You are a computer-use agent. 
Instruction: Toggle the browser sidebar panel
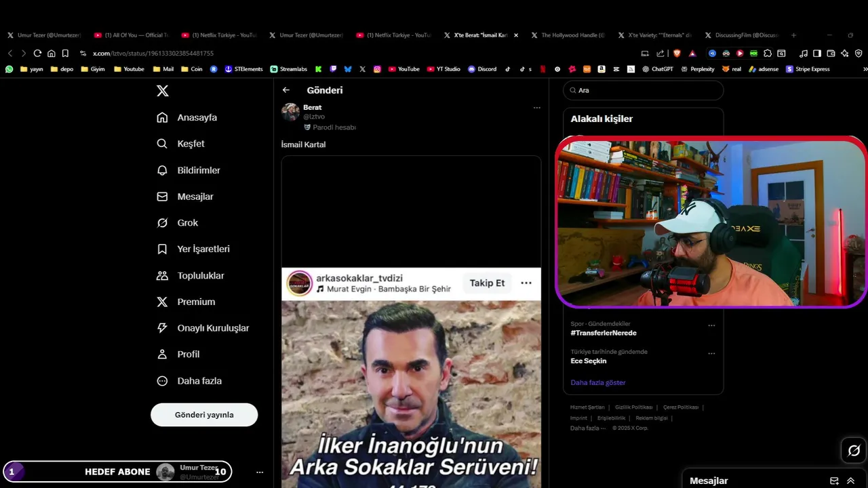(817, 53)
